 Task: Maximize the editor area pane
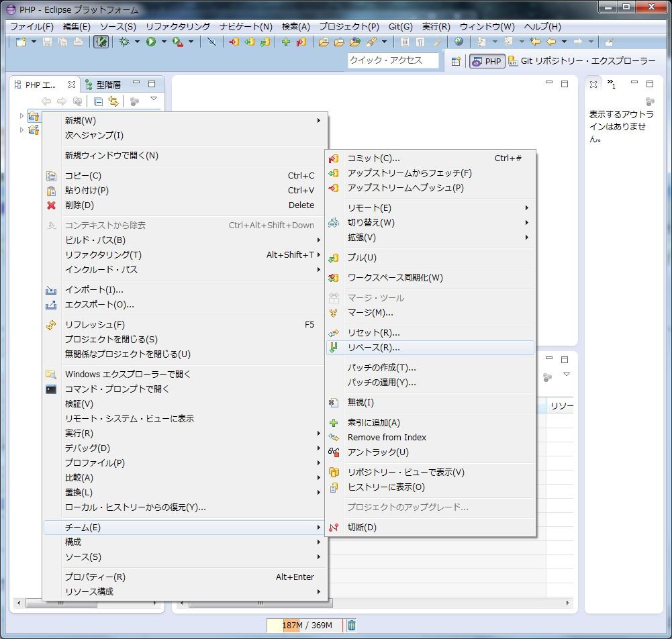click(x=565, y=84)
